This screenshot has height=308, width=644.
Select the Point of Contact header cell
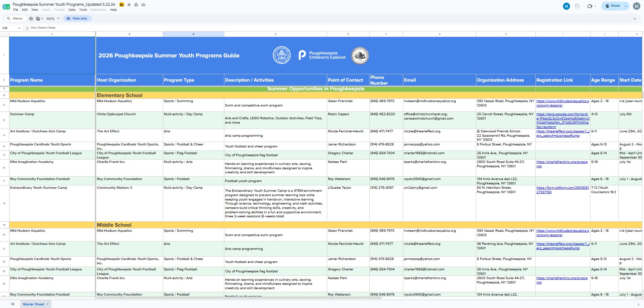pos(348,80)
